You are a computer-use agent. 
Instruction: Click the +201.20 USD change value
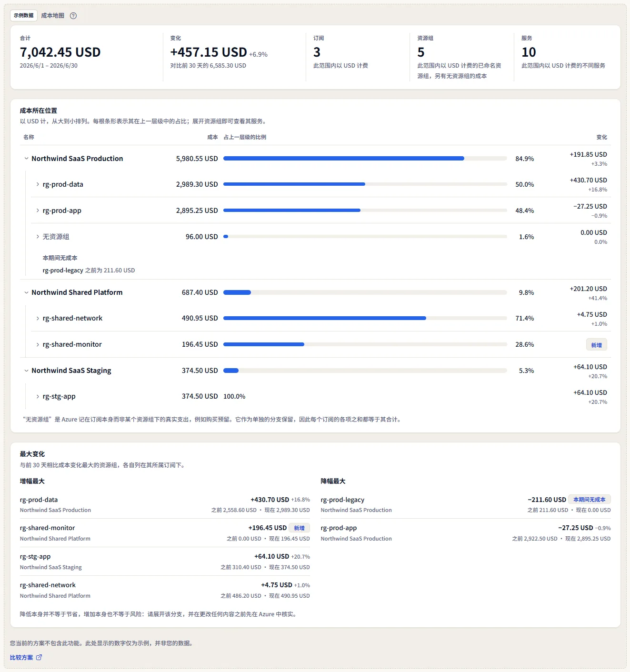pos(588,289)
